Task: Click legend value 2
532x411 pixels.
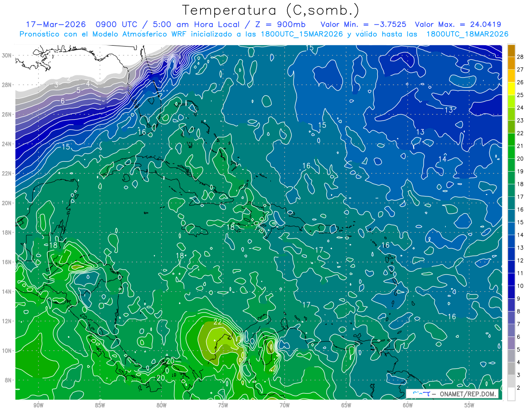Action: (519, 388)
